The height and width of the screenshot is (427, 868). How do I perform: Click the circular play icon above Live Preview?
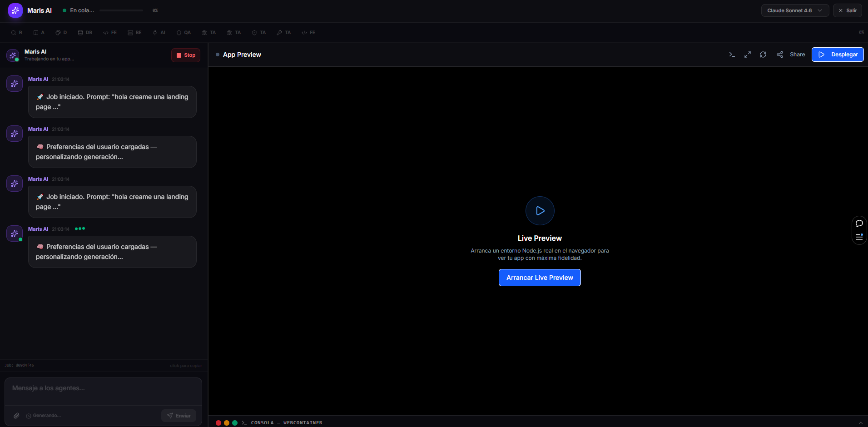[540, 211]
